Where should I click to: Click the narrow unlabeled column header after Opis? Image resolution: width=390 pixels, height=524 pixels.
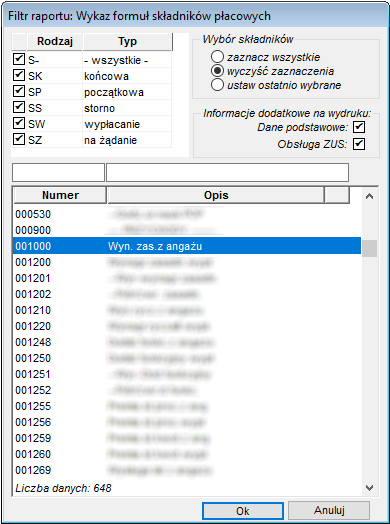[x=337, y=195]
